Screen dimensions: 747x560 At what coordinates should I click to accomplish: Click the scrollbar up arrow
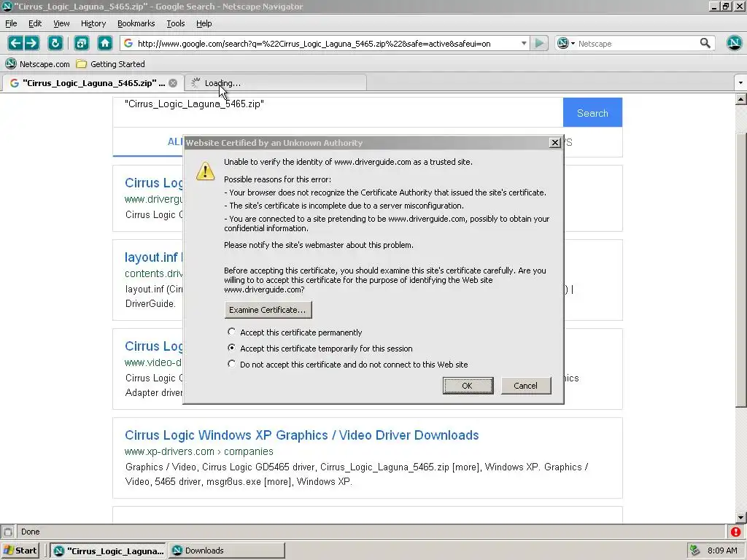pos(741,99)
